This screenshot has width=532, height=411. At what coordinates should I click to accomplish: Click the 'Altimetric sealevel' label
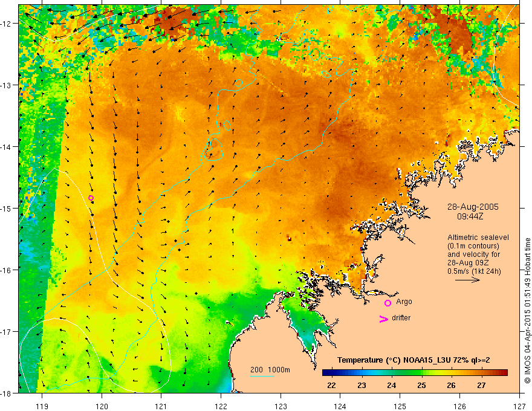pos(478,238)
